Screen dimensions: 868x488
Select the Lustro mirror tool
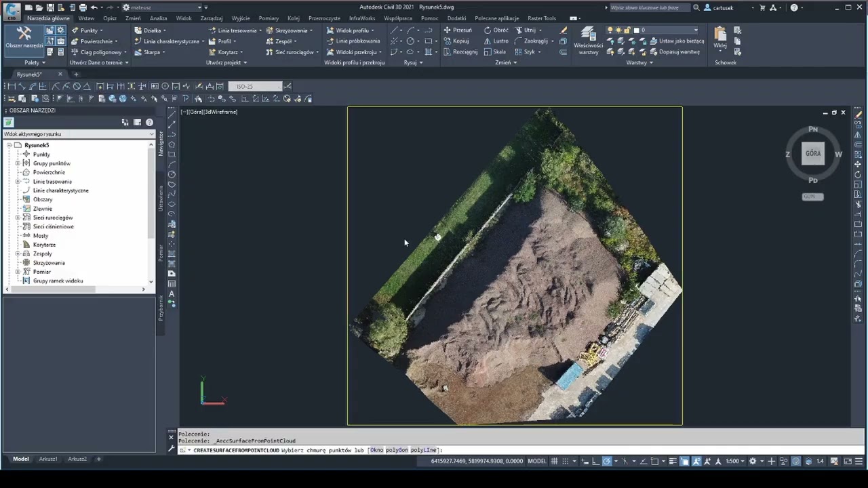pyautogui.click(x=496, y=41)
